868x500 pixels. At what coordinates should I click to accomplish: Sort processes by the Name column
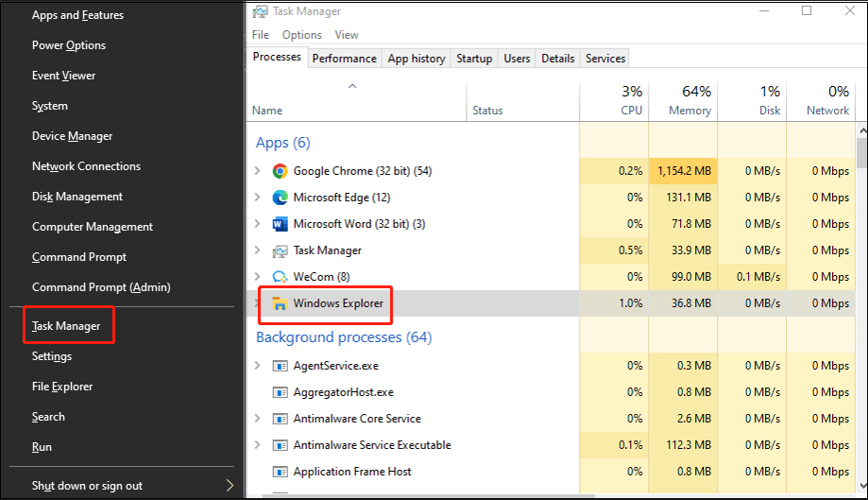pos(267,111)
